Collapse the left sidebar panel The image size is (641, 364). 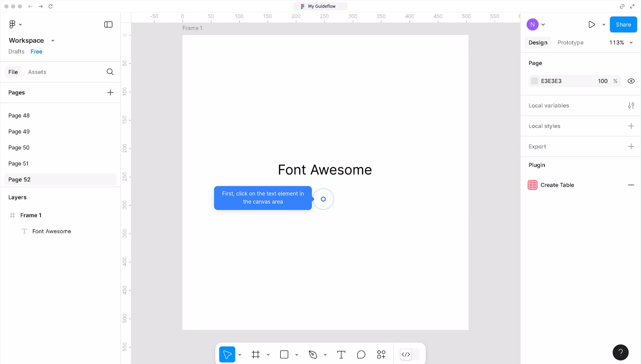tap(108, 24)
